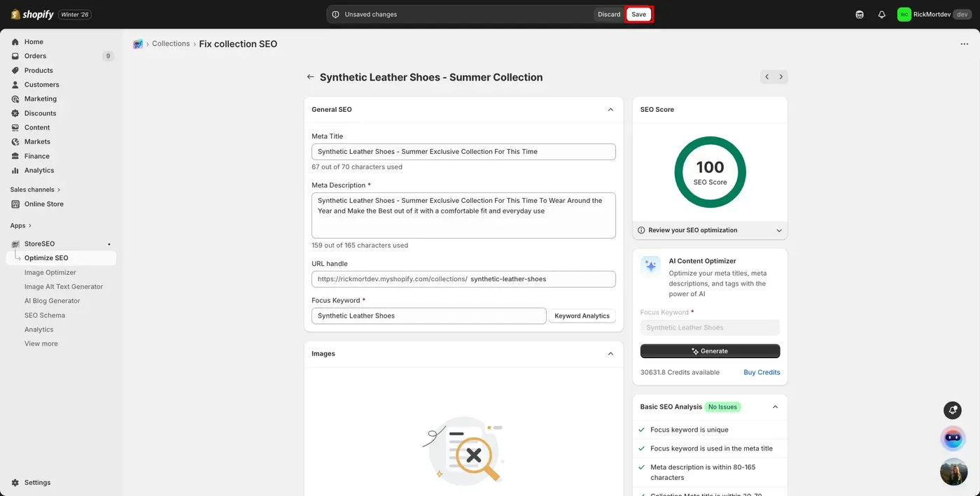Go back with the left arrow icon
This screenshot has width=980, height=496.
(x=310, y=77)
